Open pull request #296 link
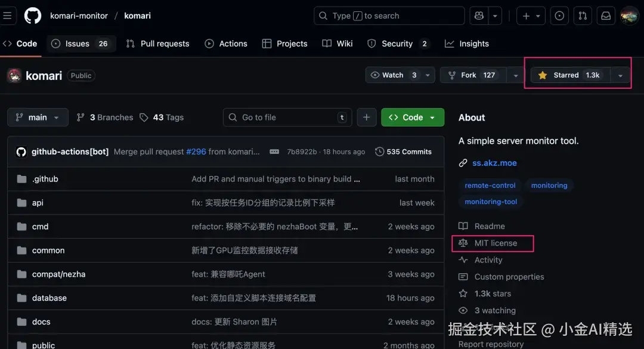The height and width of the screenshot is (349, 644). [196, 152]
